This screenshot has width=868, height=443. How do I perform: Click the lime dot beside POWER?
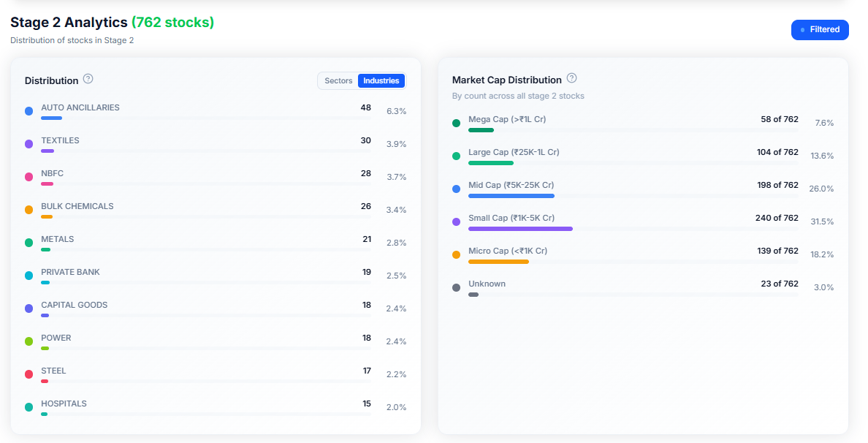[28, 341]
